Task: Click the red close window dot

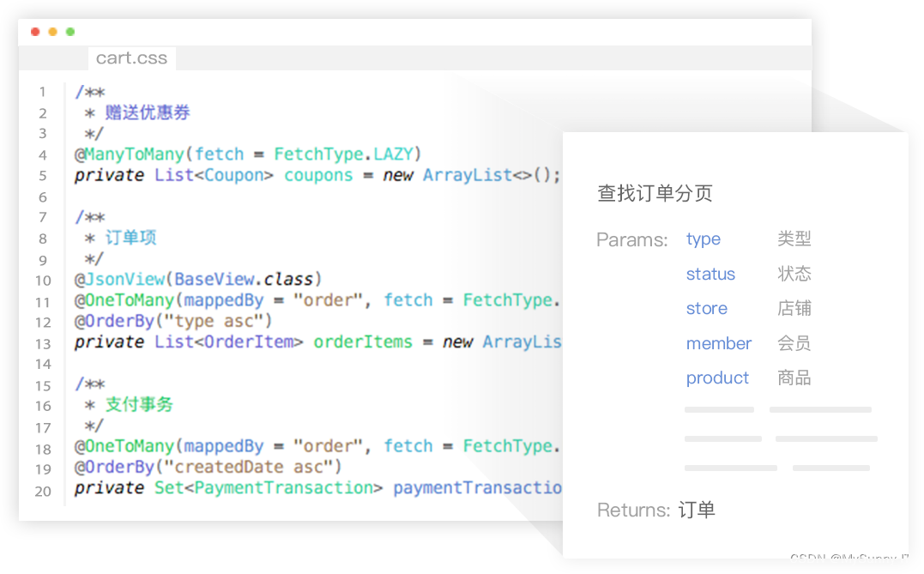Action: (35, 32)
